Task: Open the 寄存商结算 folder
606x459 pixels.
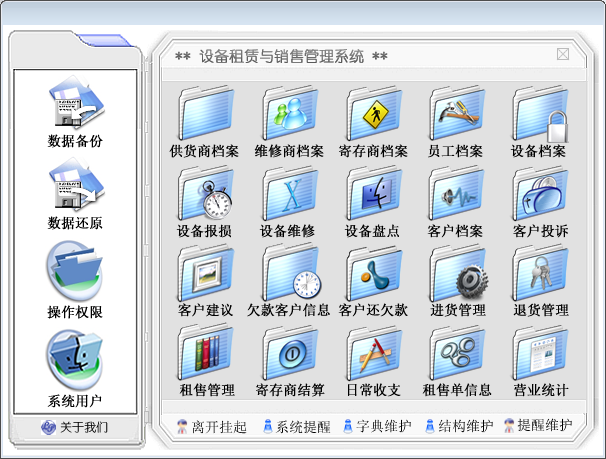Action: 290,352
